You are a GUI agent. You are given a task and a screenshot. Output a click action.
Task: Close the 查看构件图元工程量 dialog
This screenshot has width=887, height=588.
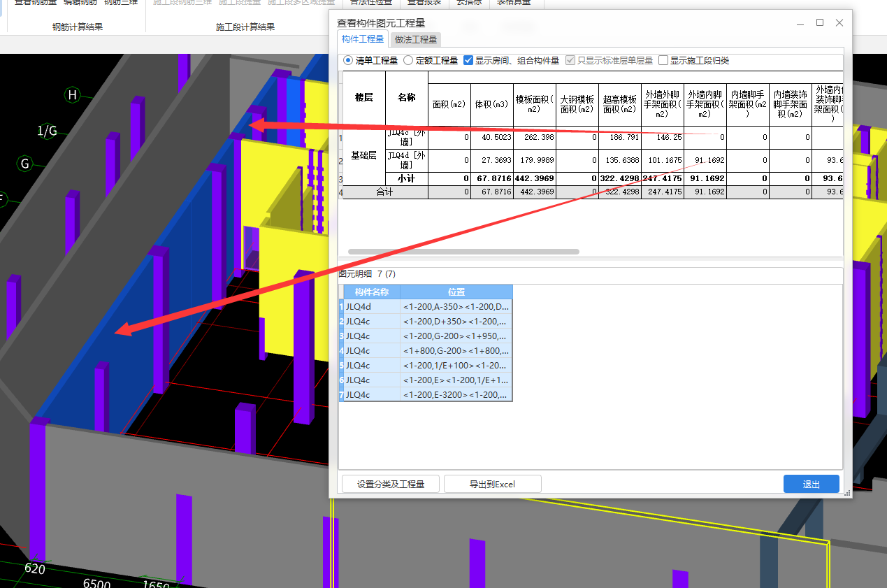point(839,22)
